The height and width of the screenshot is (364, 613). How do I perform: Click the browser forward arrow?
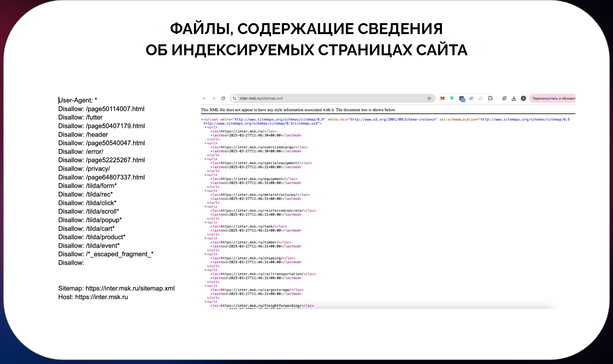click(213, 98)
